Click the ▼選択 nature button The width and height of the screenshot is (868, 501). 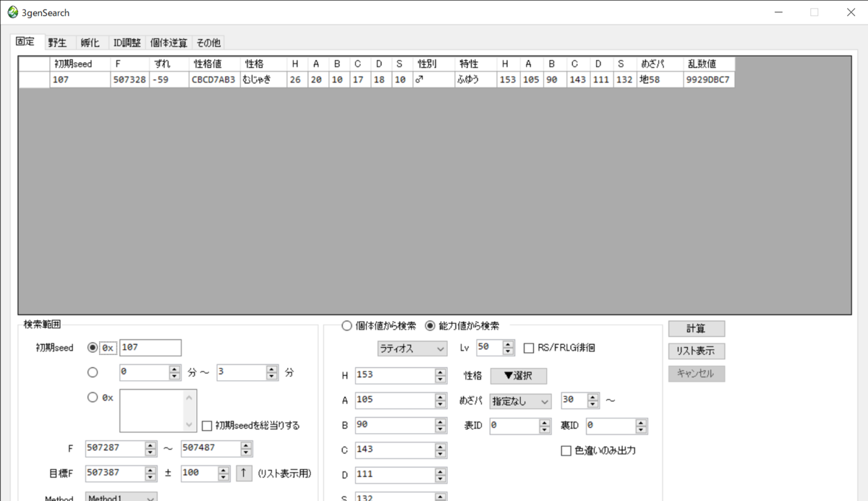click(x=519, y=376)
